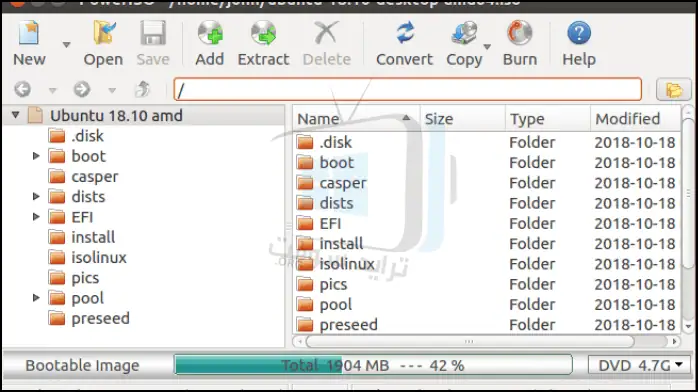This screenshot has height=392, width=698.
Task: Open the Copy button dropdown arrow
Action: (x=487, y=46)
